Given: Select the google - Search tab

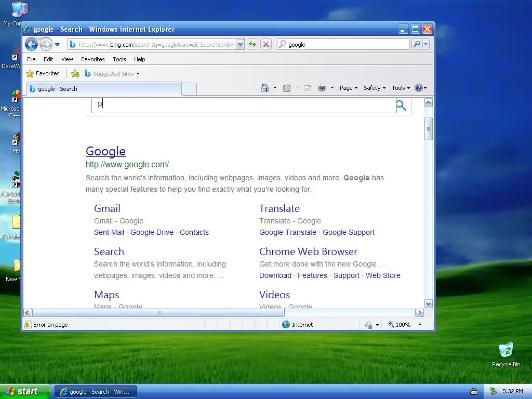Looking at the screenshot, I should 104,89.
